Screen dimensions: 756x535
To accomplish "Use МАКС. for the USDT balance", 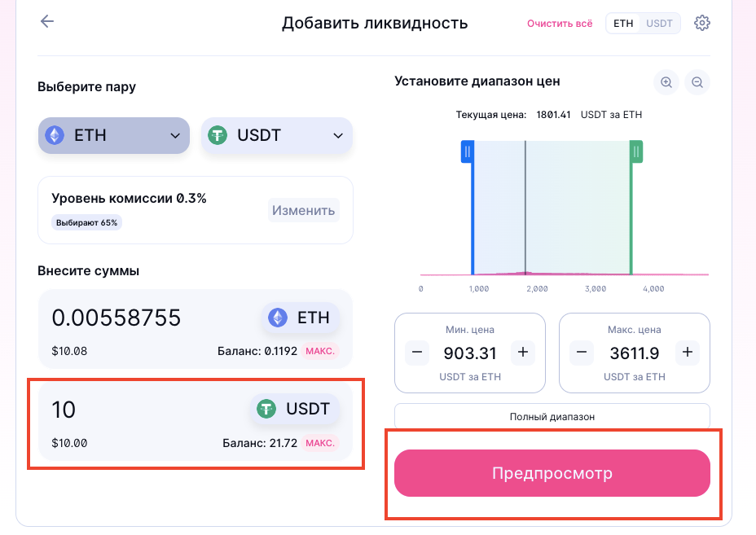I will (x=320, y=444).
